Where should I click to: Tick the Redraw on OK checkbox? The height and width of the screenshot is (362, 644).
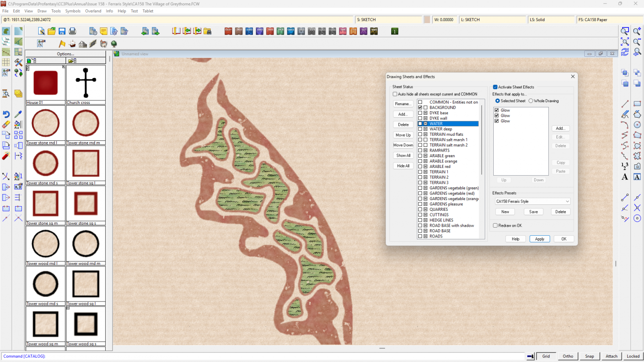(495, 225)
